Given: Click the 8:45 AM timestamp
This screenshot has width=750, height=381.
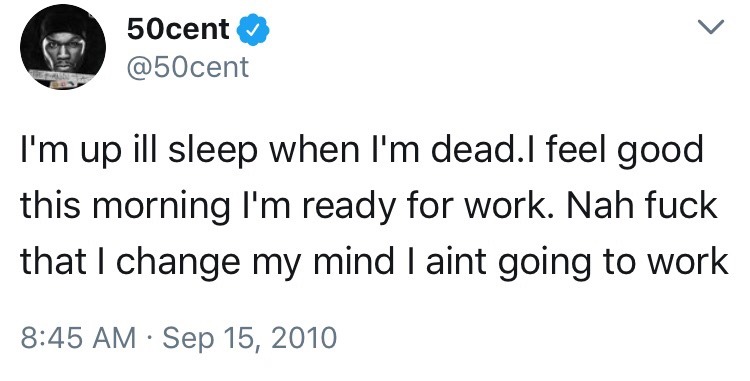Looking at the screenshot, I should [x=78, y=337].
